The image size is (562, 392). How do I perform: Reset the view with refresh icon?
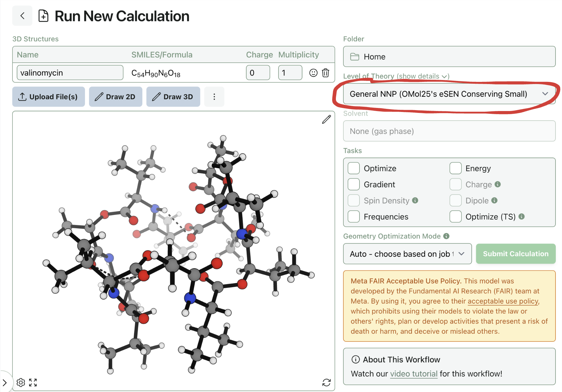click(326, 382)
